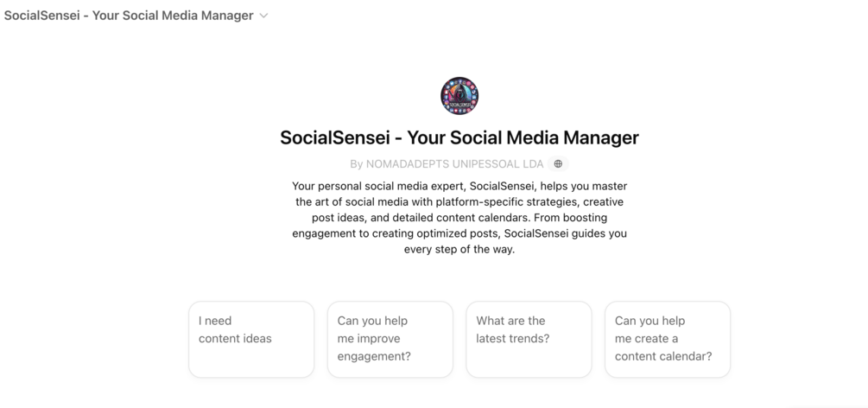Click the "content ideas" line in the first card
868x408 pixels.
[235, 339]
